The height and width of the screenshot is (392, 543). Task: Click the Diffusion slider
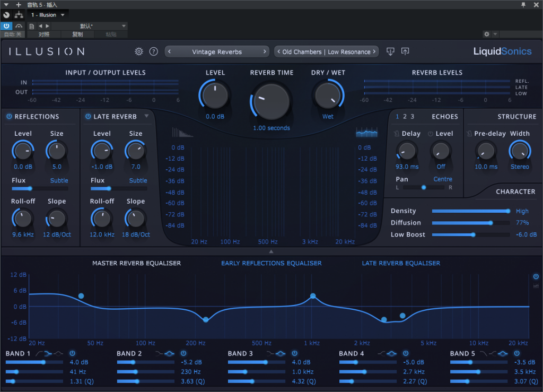[471, 223]
